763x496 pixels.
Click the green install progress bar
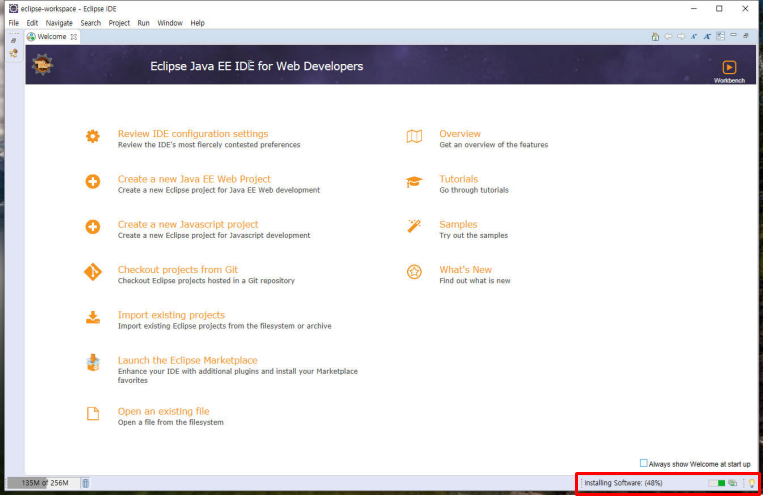[x=717, y=483]
